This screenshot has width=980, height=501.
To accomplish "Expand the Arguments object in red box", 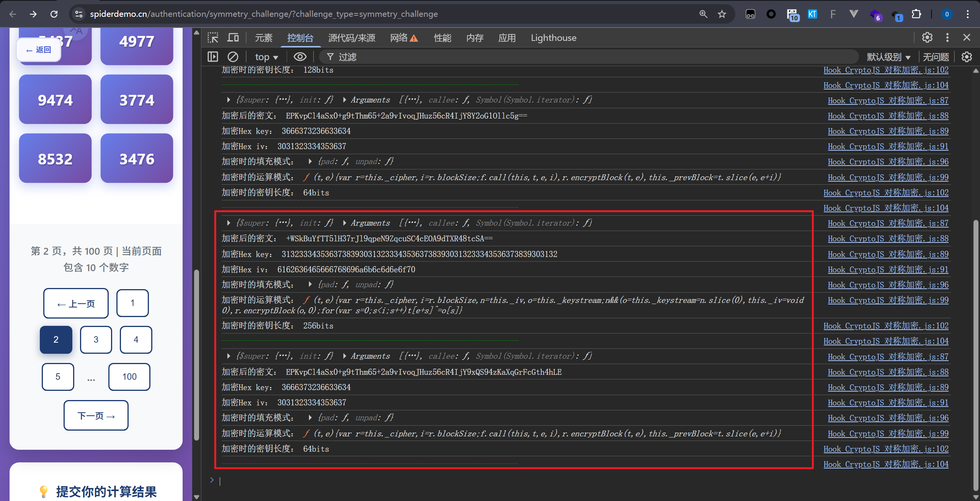I will coord(345,223).
